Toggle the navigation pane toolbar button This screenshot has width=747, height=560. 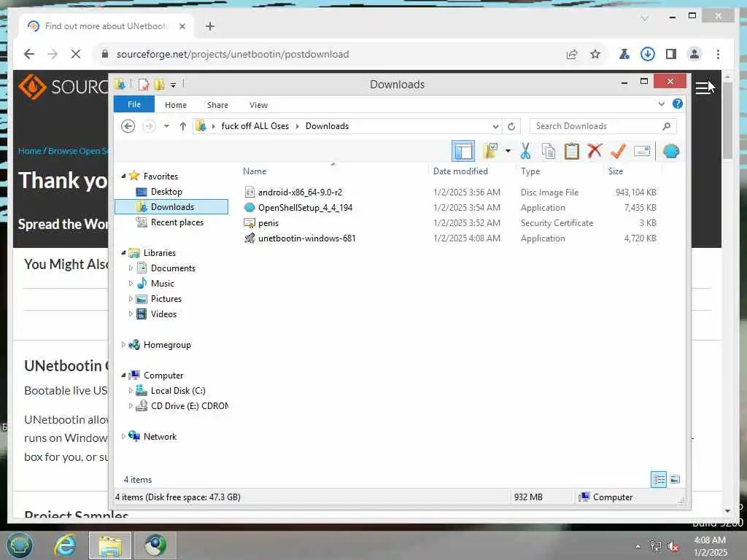point(462,152)
